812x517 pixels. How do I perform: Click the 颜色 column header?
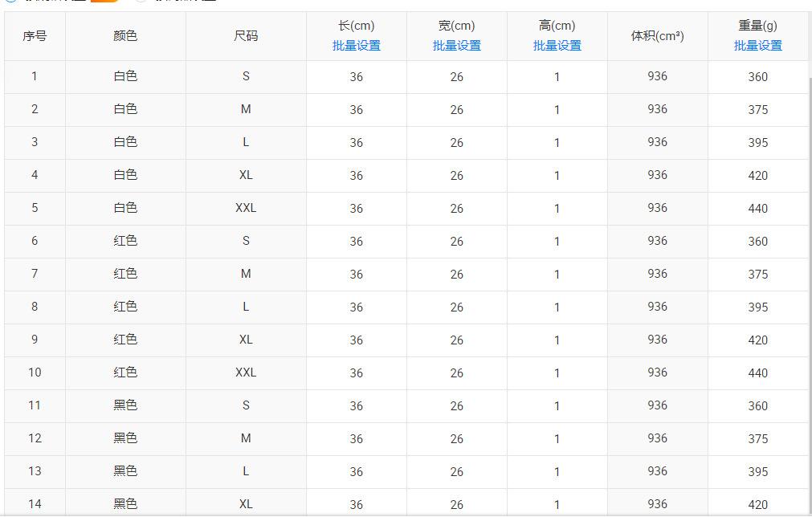coord(125,36)
